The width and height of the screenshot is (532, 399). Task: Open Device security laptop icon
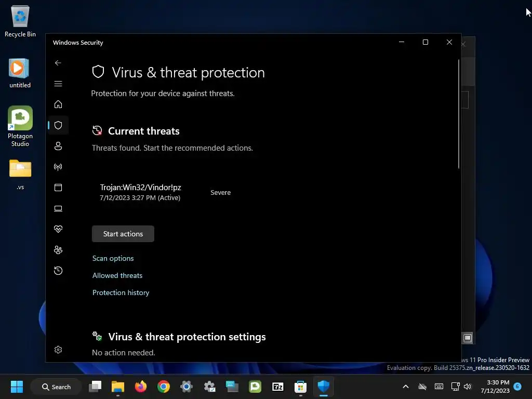(x=58, y=208)
